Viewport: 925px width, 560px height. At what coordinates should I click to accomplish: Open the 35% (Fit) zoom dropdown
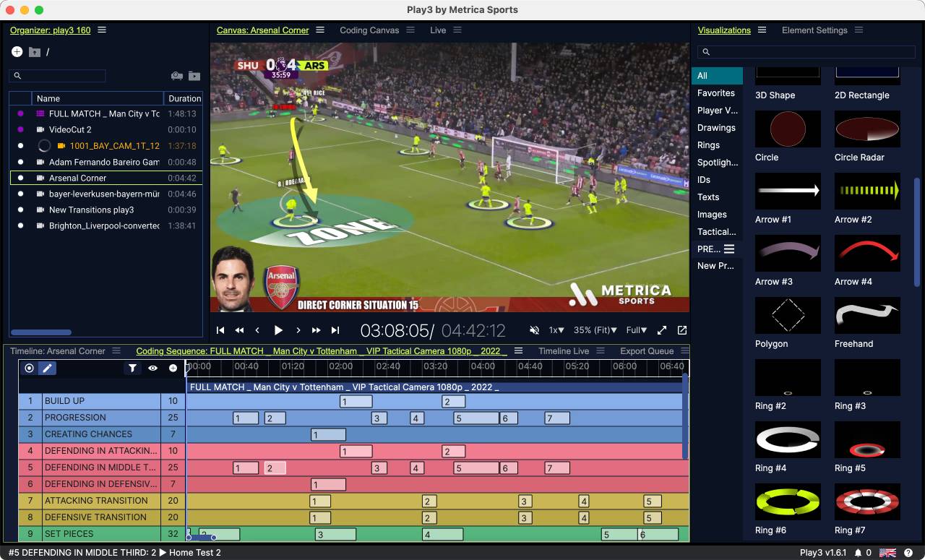coord(595,330)
